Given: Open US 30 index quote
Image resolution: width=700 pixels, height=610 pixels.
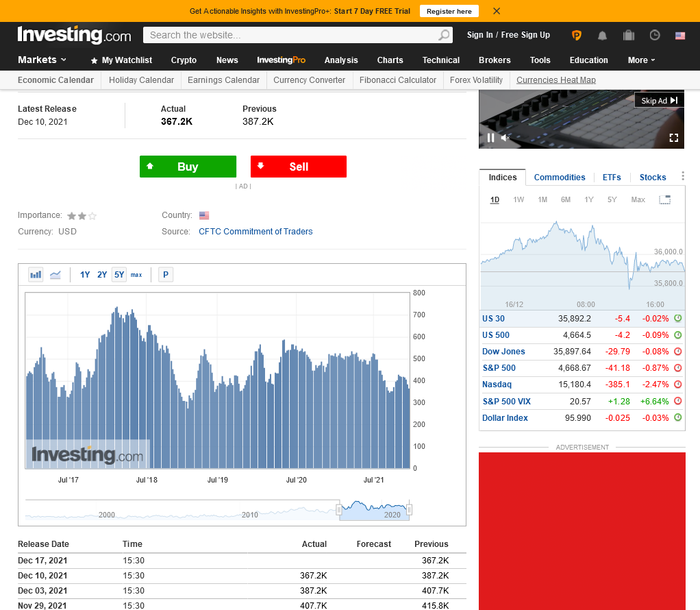Looking at the screenshot, I should (x=493, y=319).
